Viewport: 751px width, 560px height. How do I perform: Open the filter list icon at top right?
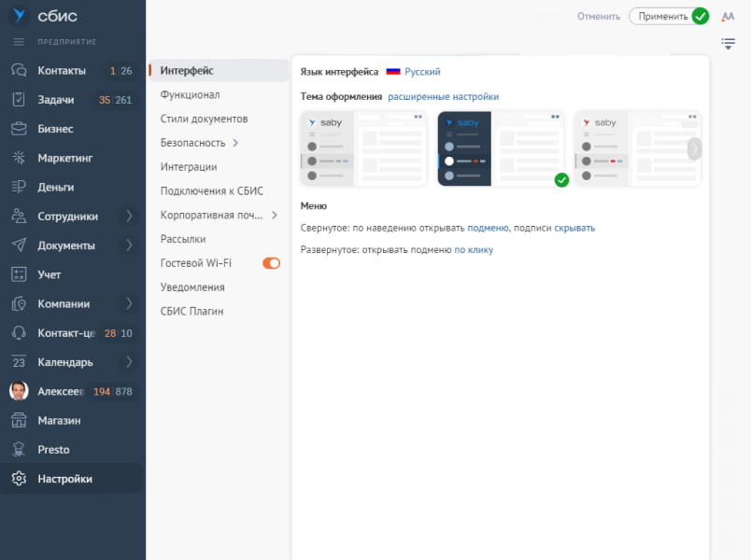728,44
